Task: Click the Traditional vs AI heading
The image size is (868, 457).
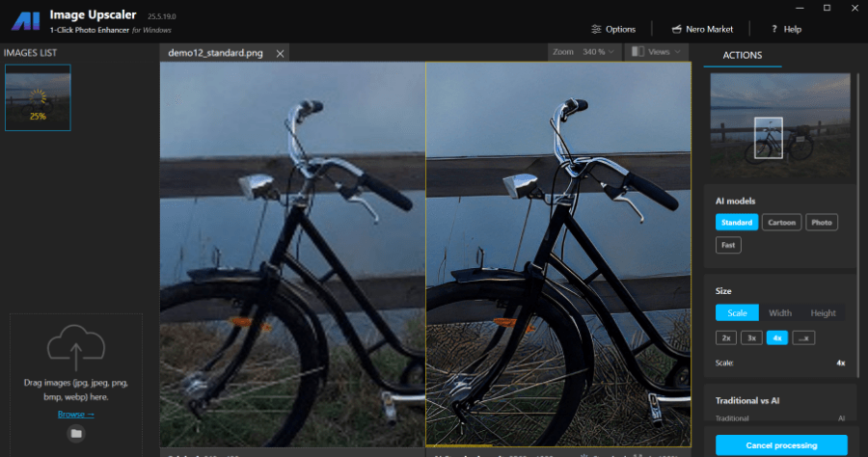Action: tap(747, 400)
